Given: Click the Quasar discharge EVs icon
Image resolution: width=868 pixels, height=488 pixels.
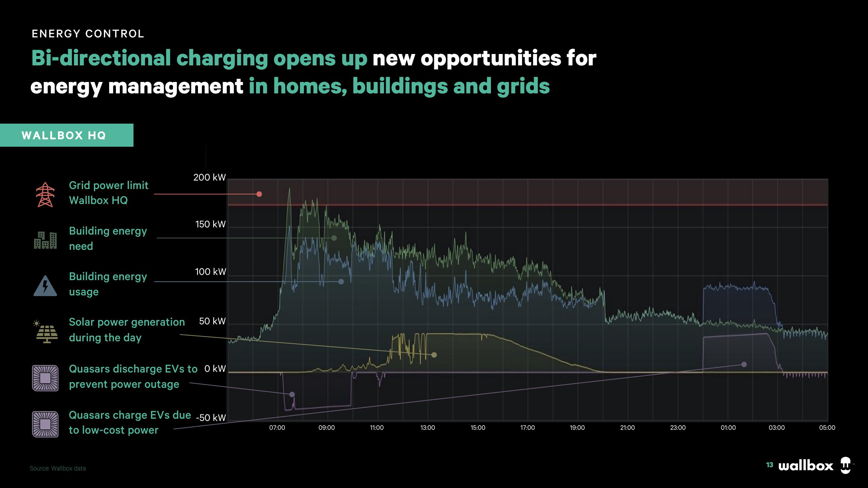Looking at the screenshot, I should coord(45,378).
